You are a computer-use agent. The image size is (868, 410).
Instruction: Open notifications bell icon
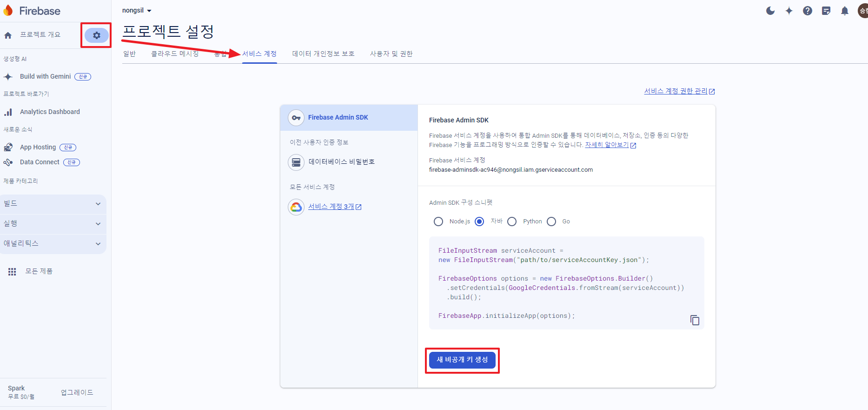tap(845, 11)
